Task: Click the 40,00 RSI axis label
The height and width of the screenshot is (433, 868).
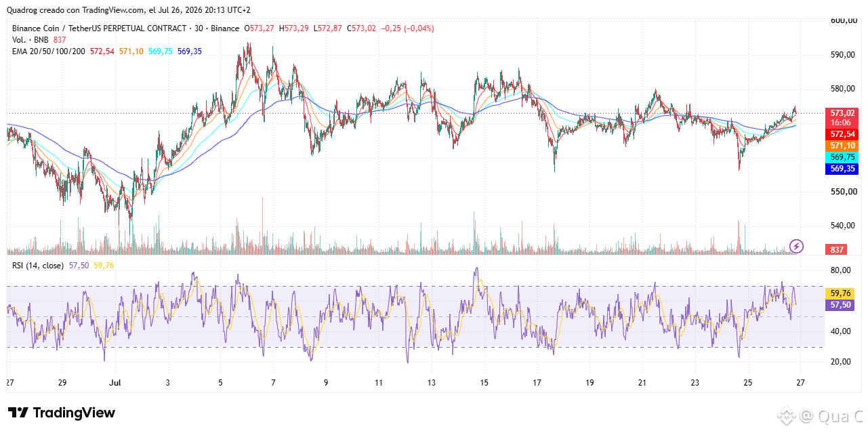Action: click(x=842, y=331)
